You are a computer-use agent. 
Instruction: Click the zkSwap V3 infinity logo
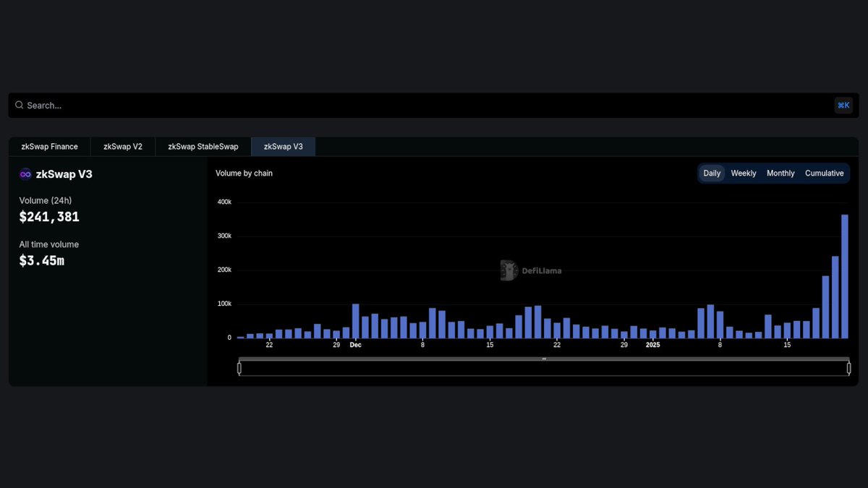point(25,174)
